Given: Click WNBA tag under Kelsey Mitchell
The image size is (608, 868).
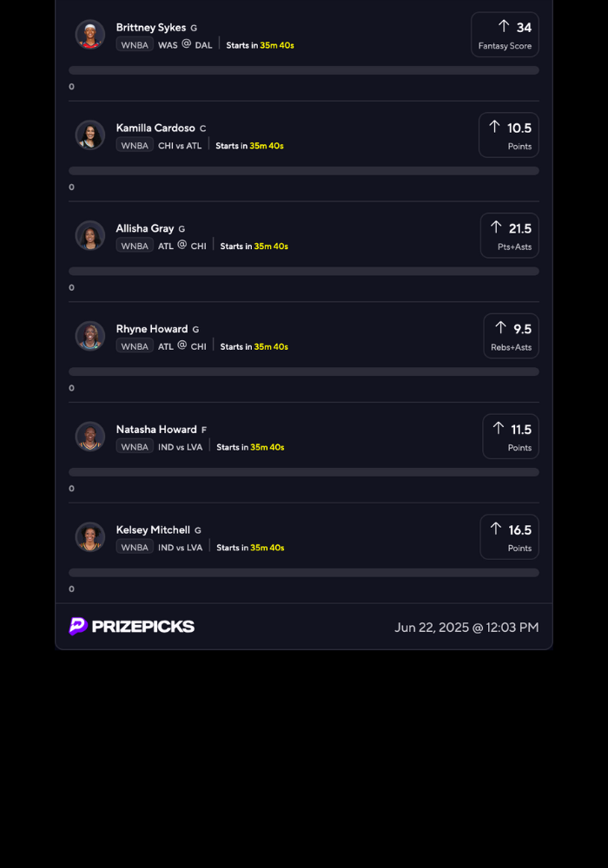Looking at the screenshot, I should pyautogui.click(x=135, y=547).
